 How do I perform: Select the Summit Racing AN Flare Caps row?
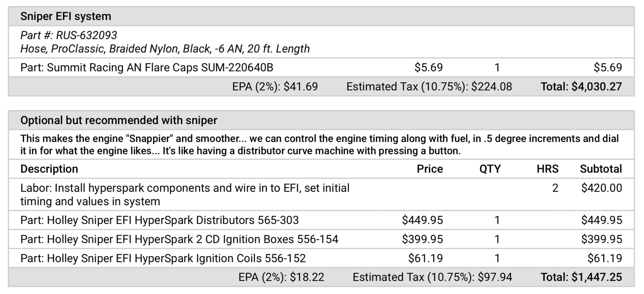(147, 68)
